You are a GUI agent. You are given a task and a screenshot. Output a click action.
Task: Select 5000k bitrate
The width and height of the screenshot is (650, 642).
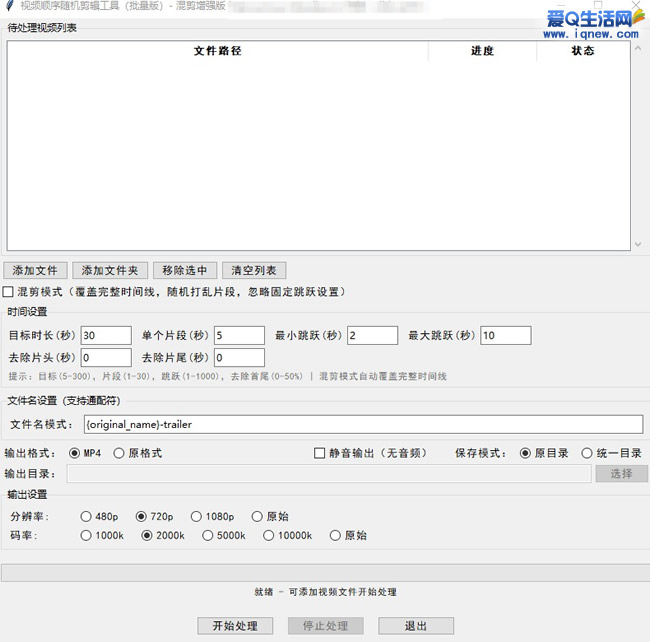click(x=208, y=535)
